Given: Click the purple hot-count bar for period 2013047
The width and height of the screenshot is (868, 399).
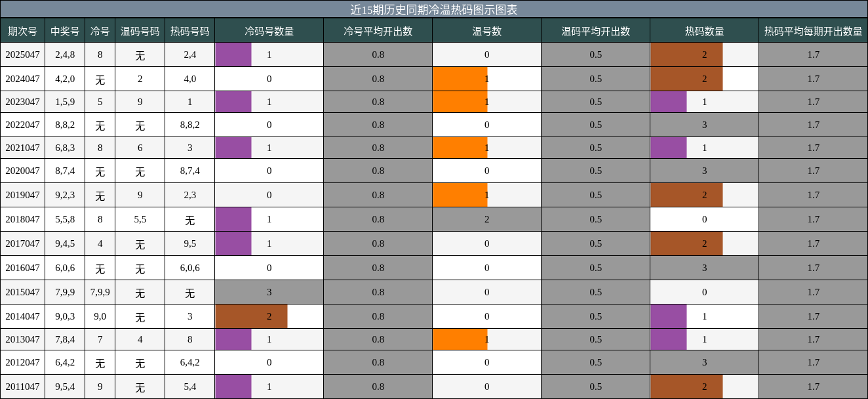Looking at the screenshot, I should [668, 339].
